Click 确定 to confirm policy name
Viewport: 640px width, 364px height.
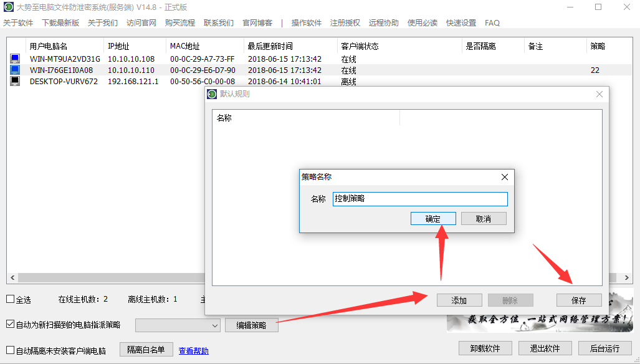(x=433, y=219)
